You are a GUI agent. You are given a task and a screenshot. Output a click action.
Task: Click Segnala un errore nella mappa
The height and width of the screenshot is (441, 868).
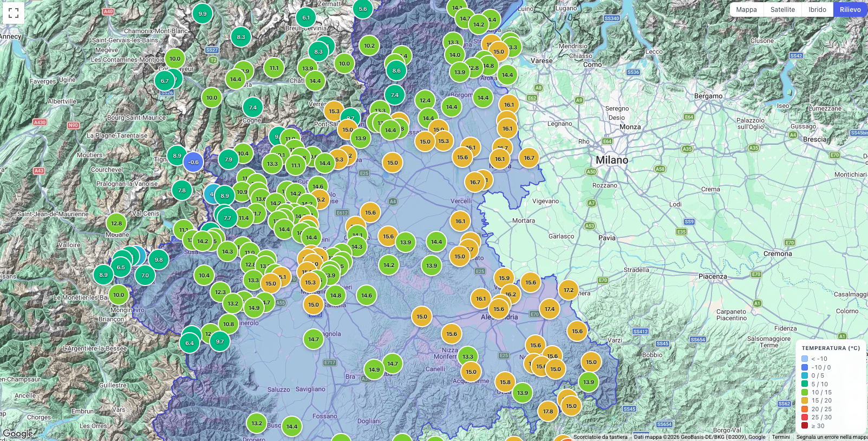pyautogui.click(x=832, y=437)
